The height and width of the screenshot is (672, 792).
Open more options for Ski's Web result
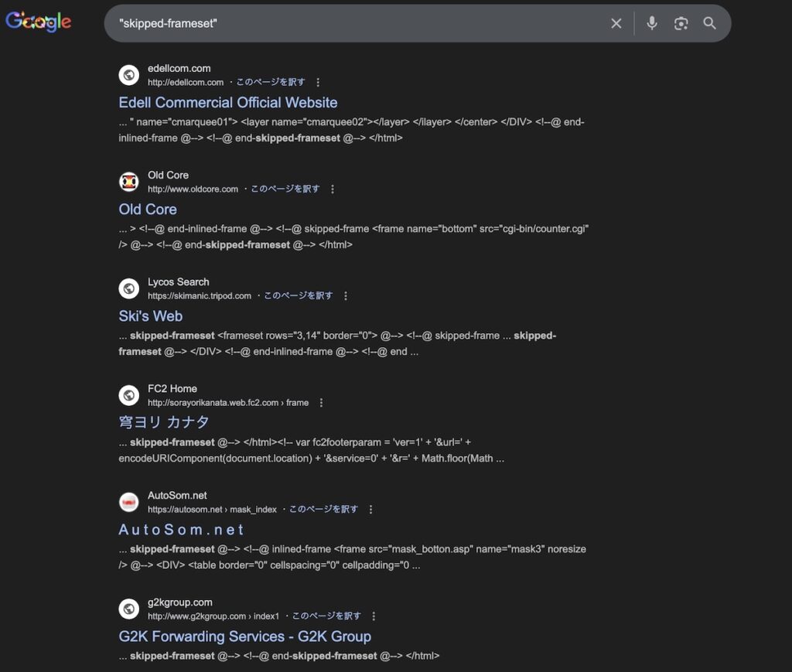click(x=346, y=295)
